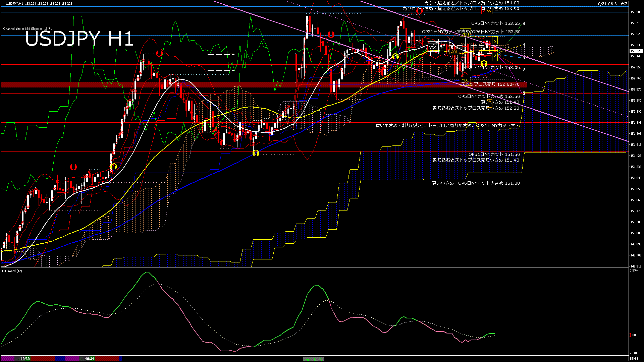Screen dimensions: 644x362
Task: Select the 10/30 date session marker
Action: (25, 359)
